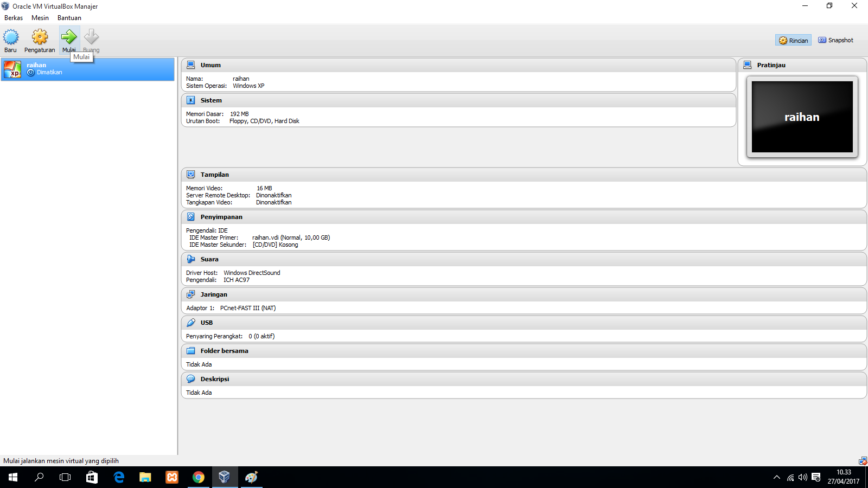Click the Jaringan section network icon

(191, 294)
